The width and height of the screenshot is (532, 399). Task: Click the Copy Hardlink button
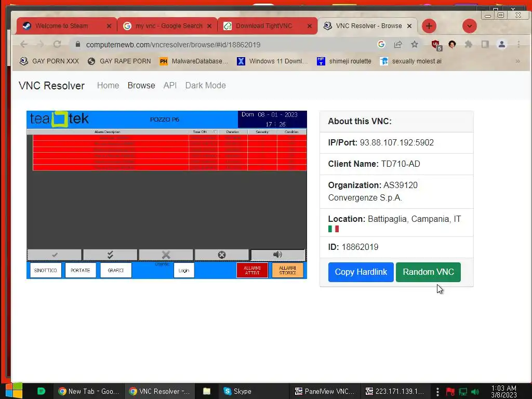coord(361,272)
